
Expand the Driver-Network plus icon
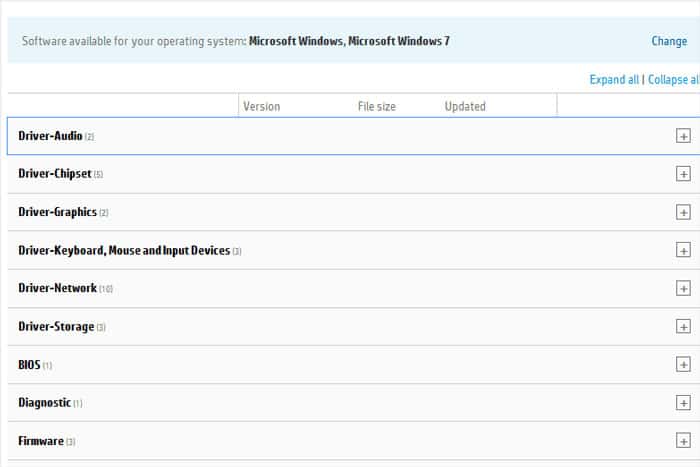[683, 288]
